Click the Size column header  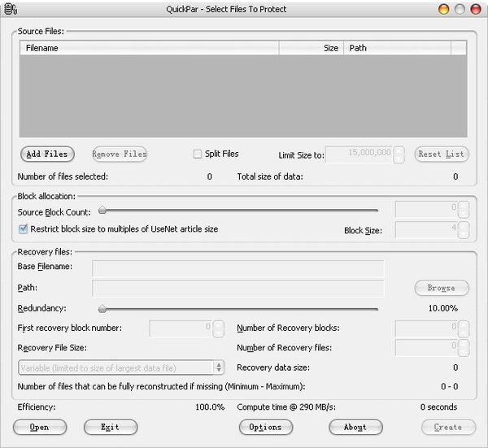click(312, 48)
